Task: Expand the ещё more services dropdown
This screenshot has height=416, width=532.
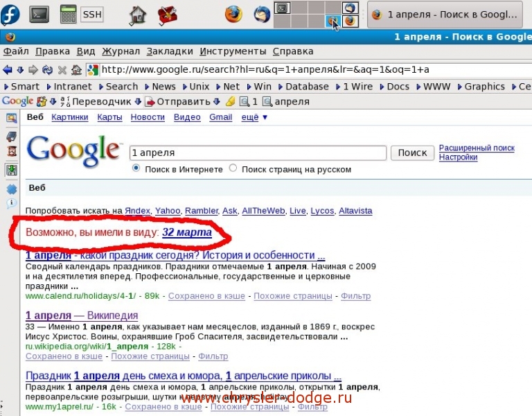Action: [254, 117]
